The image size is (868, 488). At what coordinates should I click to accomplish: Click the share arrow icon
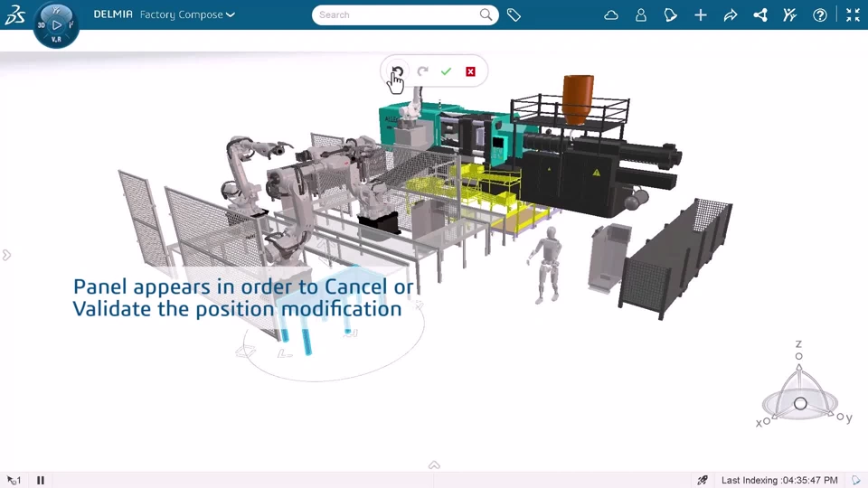pos(731,15)
